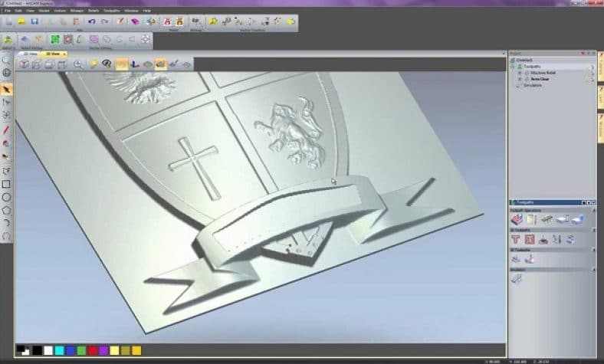The height and width of the screenshot is (364, 604).
Task: Select the arrow Select tool in left toolbar
Action: 6,90
